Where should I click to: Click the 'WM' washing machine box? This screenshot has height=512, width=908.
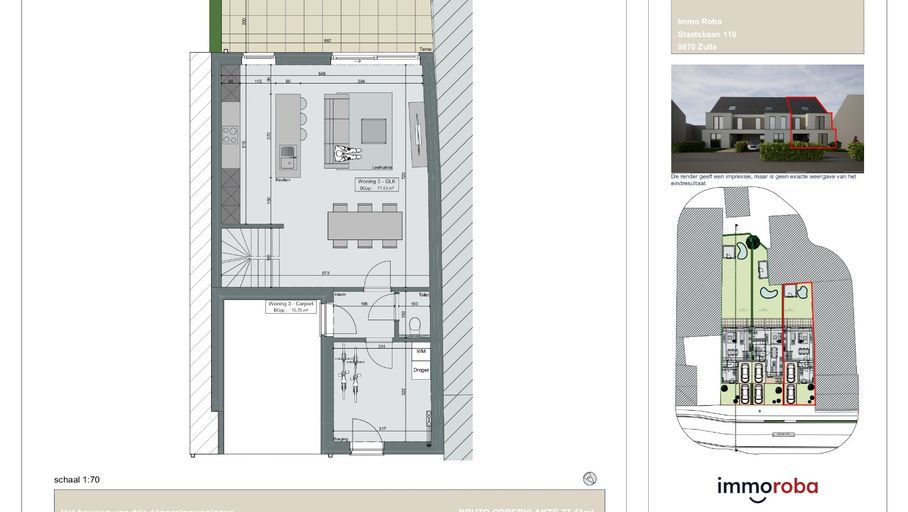(421, 351)
